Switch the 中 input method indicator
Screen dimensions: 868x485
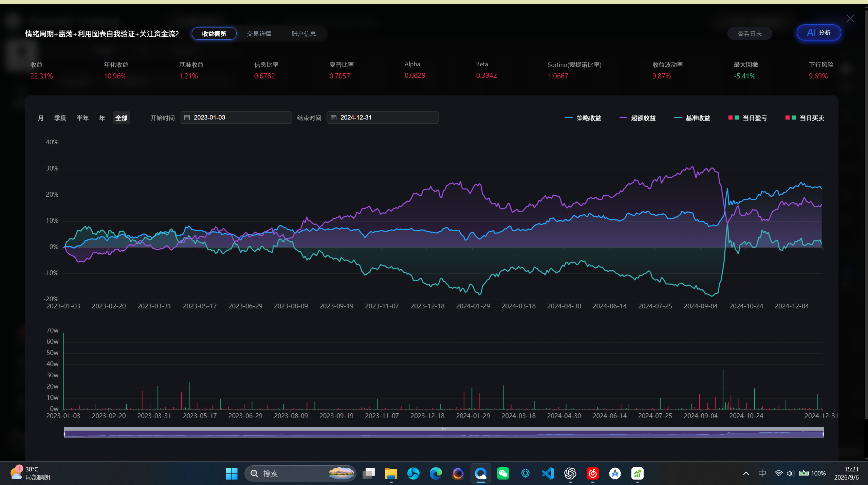point(762,473)
